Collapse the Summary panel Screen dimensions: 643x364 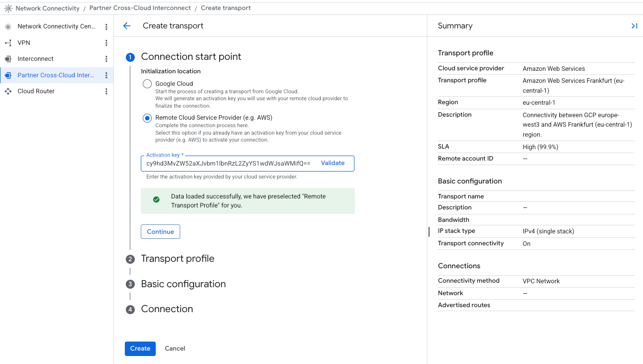(634, 26)
